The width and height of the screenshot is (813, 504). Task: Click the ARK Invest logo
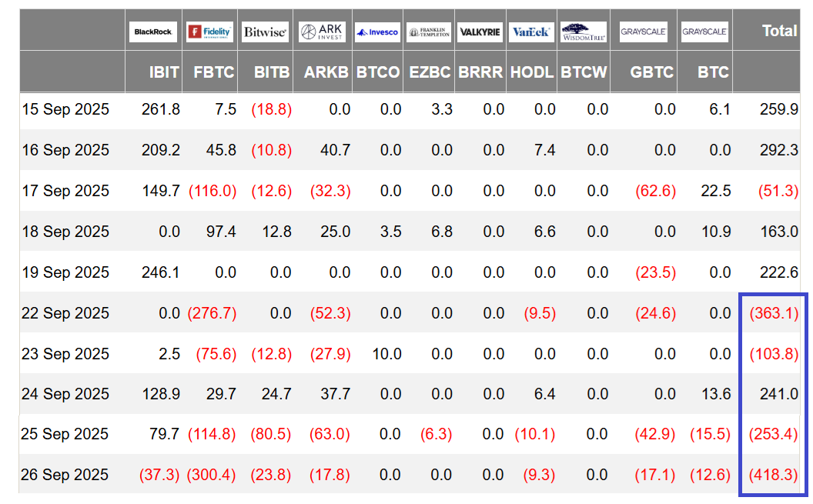(x=323, y=32)
